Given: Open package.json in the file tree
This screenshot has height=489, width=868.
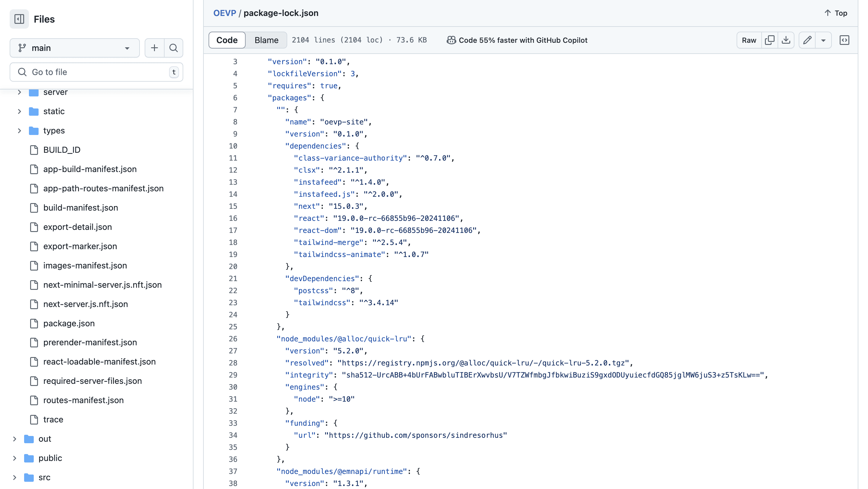Looking at the screenshot, I should click(x=69, y=323).
